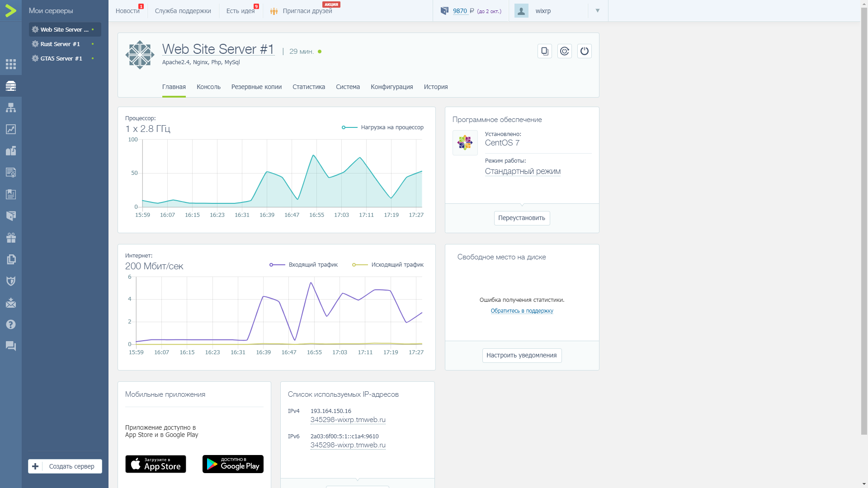Viewport: 868px width, 488px height.
Task: Open the network diagram sidebar icon
Action: click(11, 108)
